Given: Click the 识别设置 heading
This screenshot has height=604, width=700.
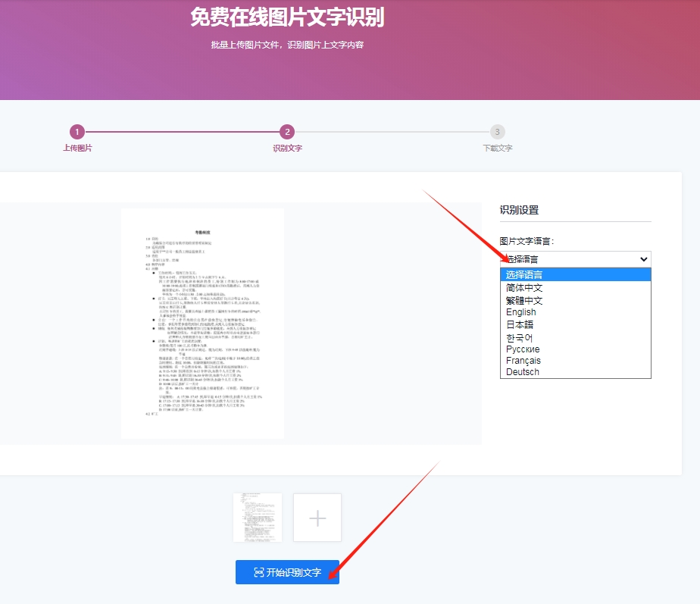Looking at the screenshot, I should coord(519,210).
